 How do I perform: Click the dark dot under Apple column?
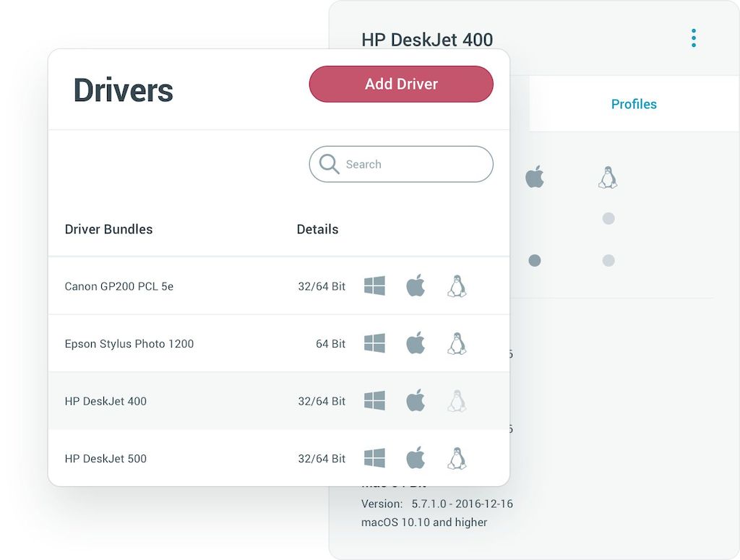(535, 260)
